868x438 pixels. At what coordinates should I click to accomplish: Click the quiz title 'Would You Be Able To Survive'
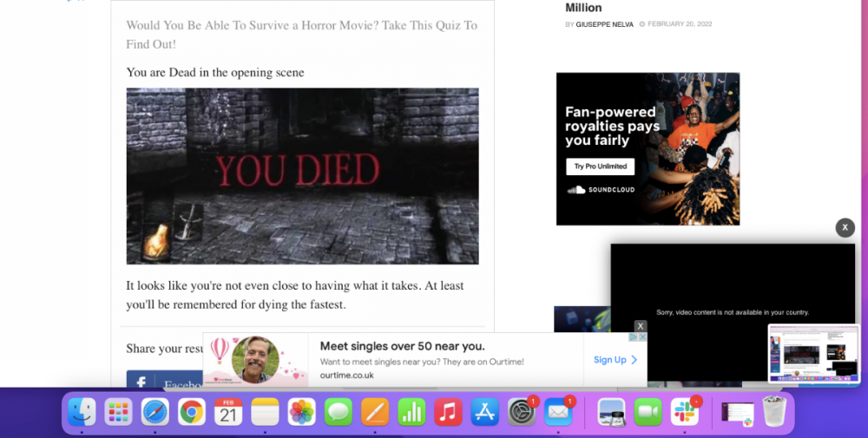[302, 35]
